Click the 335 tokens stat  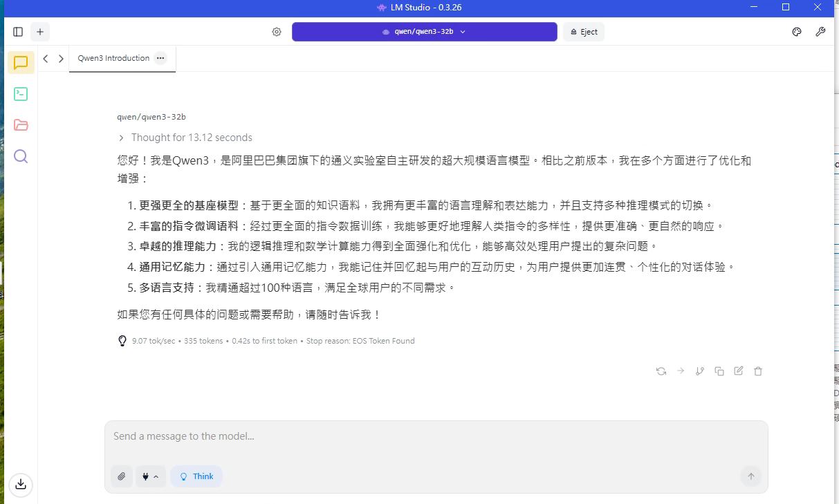click(203, 341)
